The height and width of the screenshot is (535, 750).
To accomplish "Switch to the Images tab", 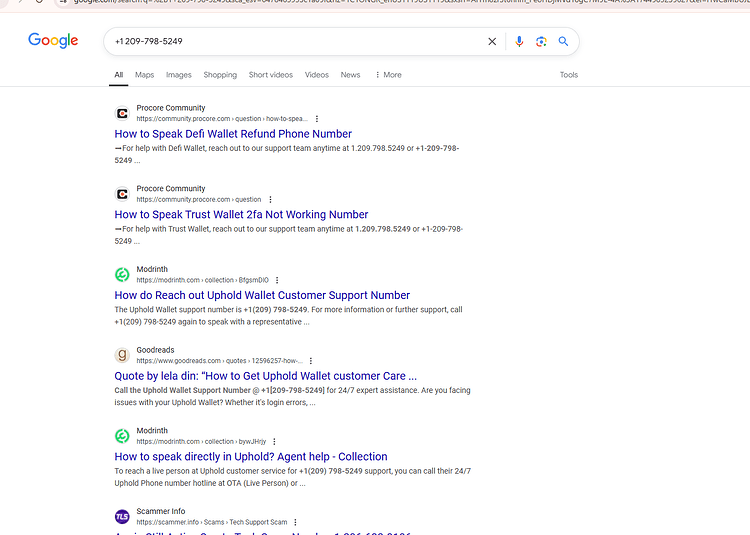I will 178,75.
